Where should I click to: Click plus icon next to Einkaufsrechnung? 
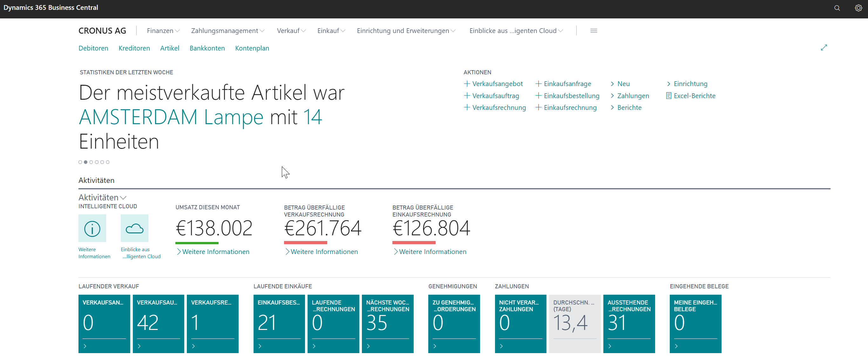pos(539,107)
